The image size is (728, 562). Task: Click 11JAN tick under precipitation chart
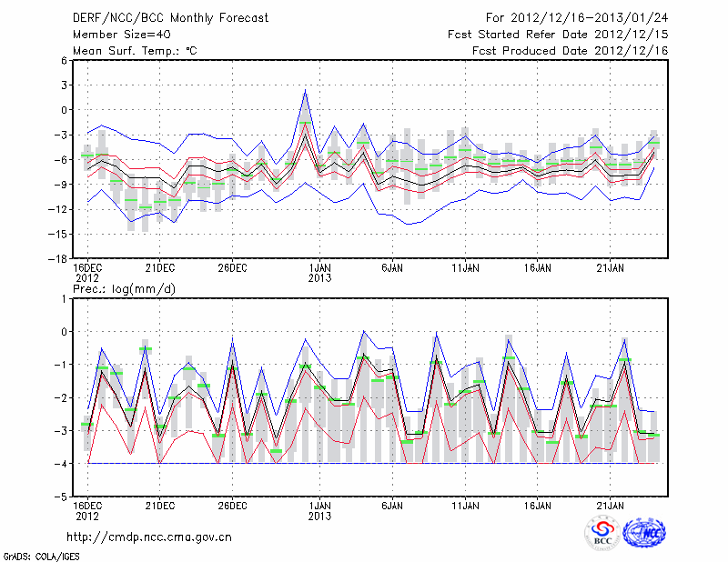465,503
